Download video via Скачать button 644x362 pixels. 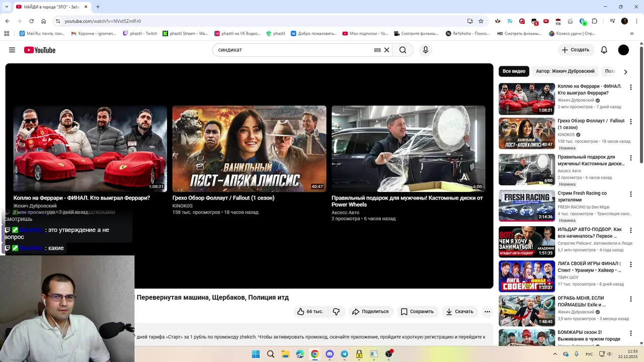click(460, 312)
